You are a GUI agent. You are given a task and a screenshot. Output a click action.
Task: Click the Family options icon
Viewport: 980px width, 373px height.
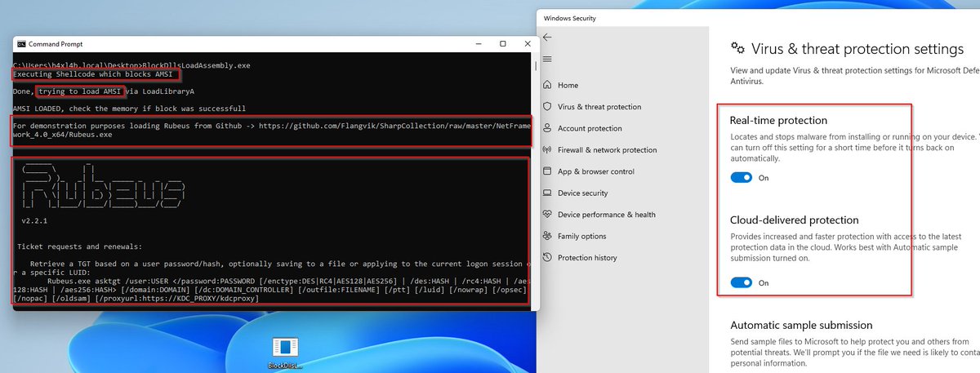547,236
